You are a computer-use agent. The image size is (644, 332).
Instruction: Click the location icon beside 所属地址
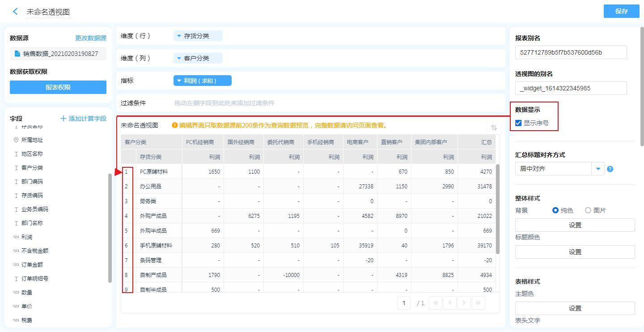tap(16, 140)
